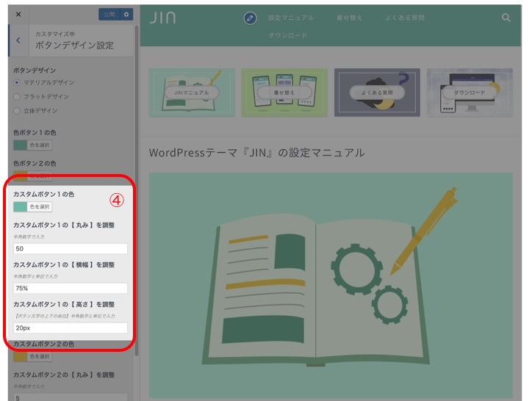The width and height of the screenshot is (532, 401).
Task: Open color picker for カスタムボタン1の色
Action: (32, 206)
